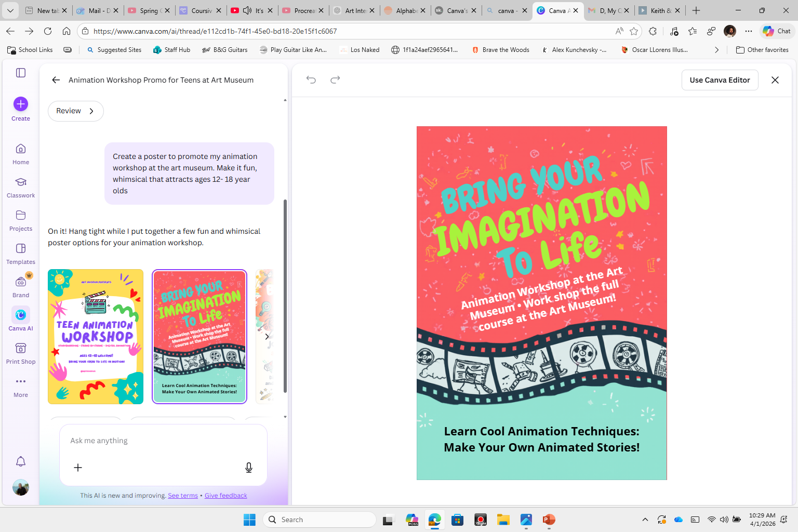The width and height of the screenshot is (798, 532).
Task: Click the browser address bar URL
Action: [x=215, y=31]
